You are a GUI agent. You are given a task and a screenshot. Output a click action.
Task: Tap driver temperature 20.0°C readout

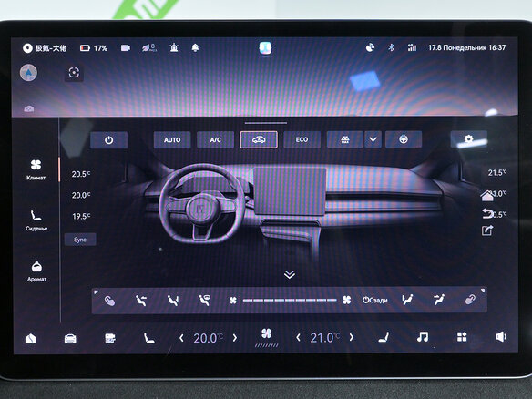(x=208, y=338)
